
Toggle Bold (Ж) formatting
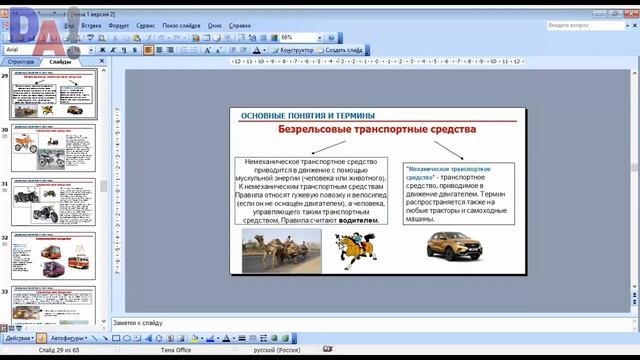[x=102, y=50]
